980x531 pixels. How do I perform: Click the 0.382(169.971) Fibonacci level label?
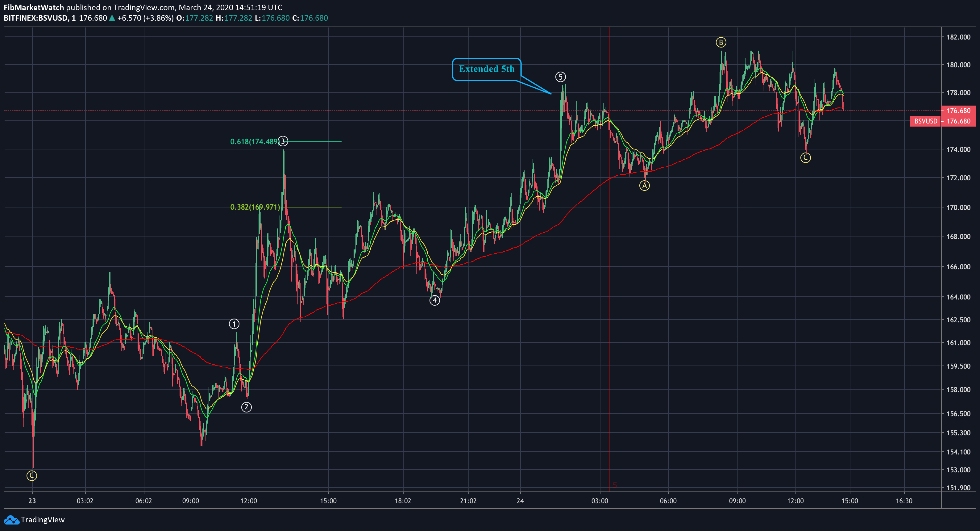click(x=255, y=207)
